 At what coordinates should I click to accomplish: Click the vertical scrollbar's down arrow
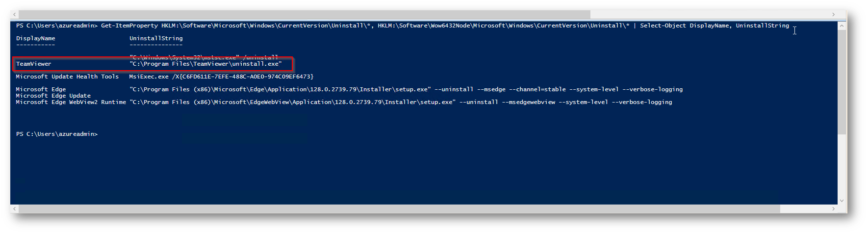[842, 200]
